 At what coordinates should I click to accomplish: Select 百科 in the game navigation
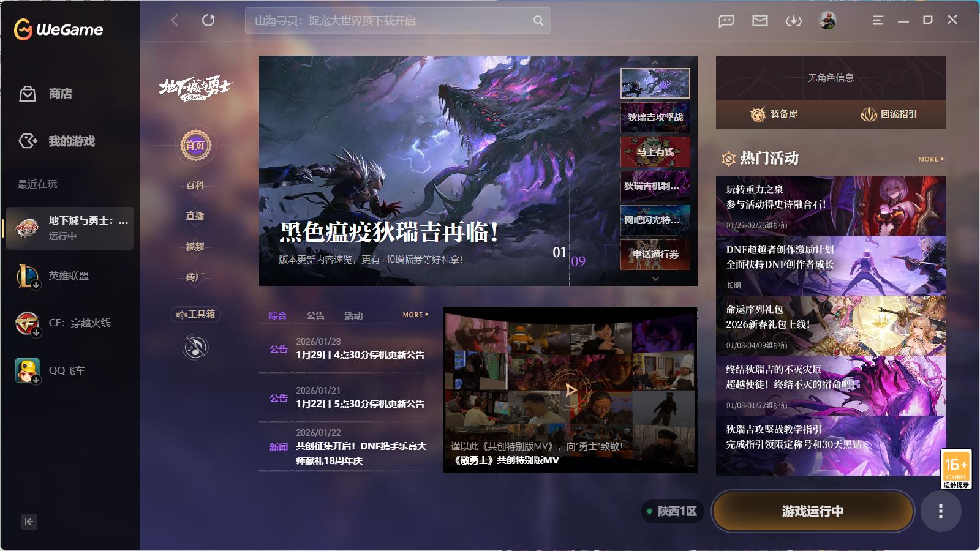pos(195,185)
